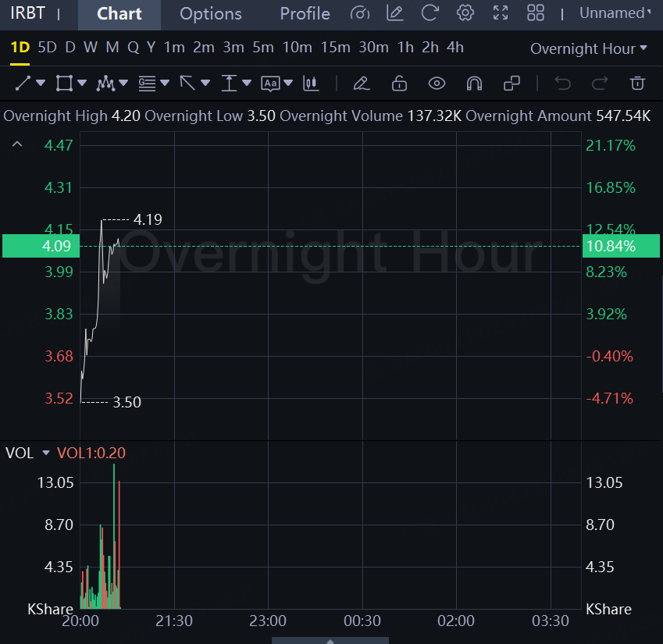The image size is (663, 644).
Task: Click the candlestick chart type icon
Action: click(x=312, y=83)
